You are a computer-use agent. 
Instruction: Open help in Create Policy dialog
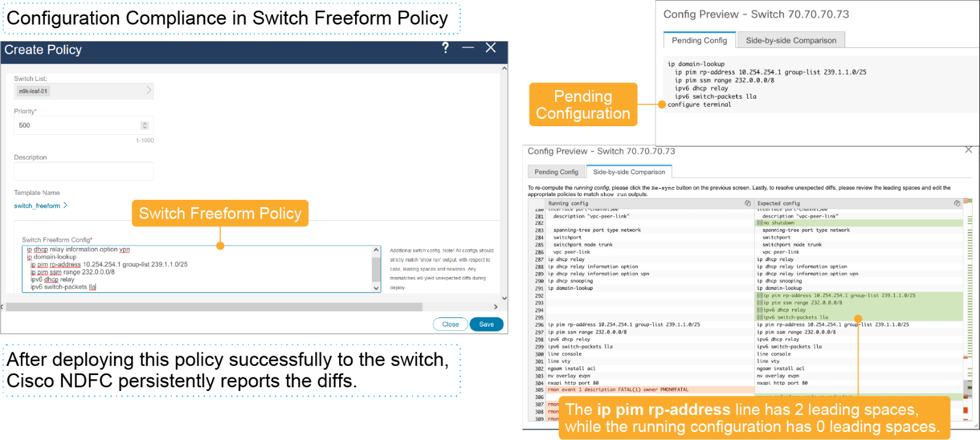(x=445, y=48)
